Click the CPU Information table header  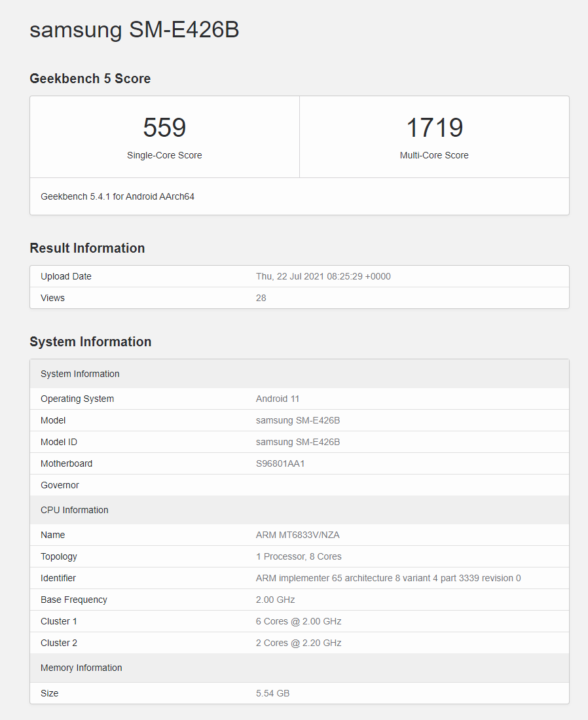[75, 510]
